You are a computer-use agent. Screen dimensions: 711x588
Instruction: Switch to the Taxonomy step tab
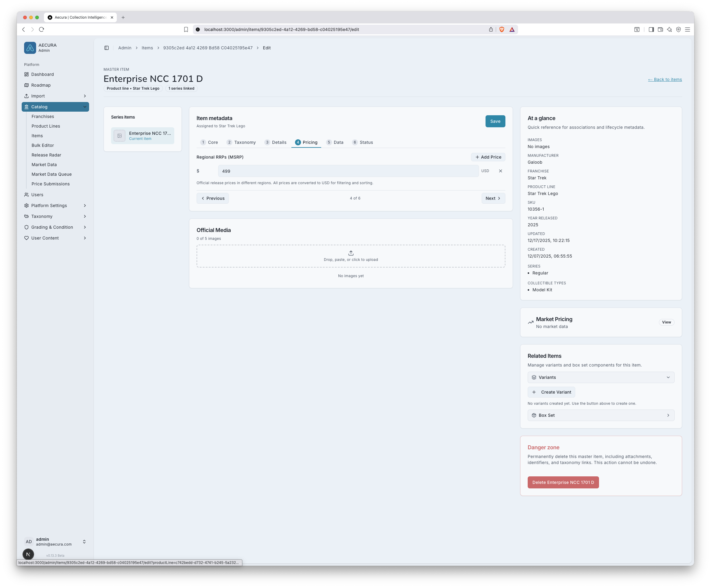[x=241, y=142]
